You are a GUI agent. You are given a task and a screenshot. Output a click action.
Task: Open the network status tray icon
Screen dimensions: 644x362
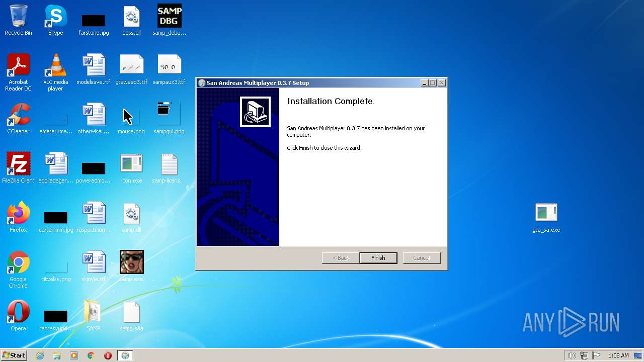pos(584,355)
